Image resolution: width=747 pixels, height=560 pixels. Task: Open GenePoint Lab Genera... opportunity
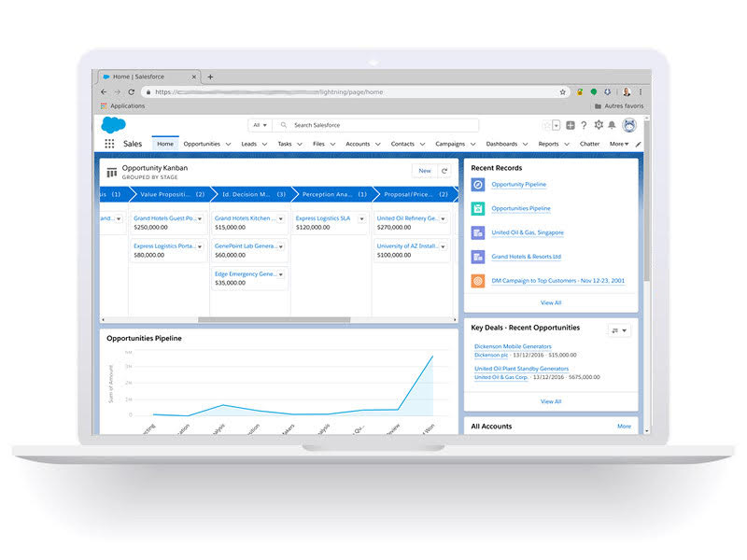tap(245, 246)
